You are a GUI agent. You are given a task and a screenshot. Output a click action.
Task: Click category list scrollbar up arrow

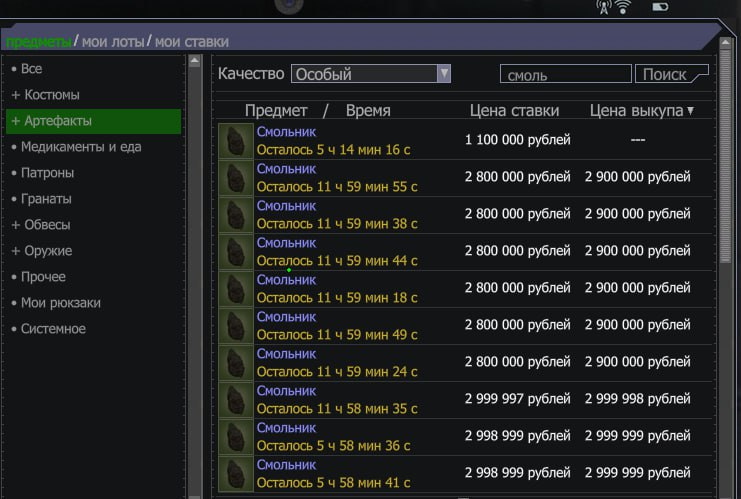tap(194, 61)
